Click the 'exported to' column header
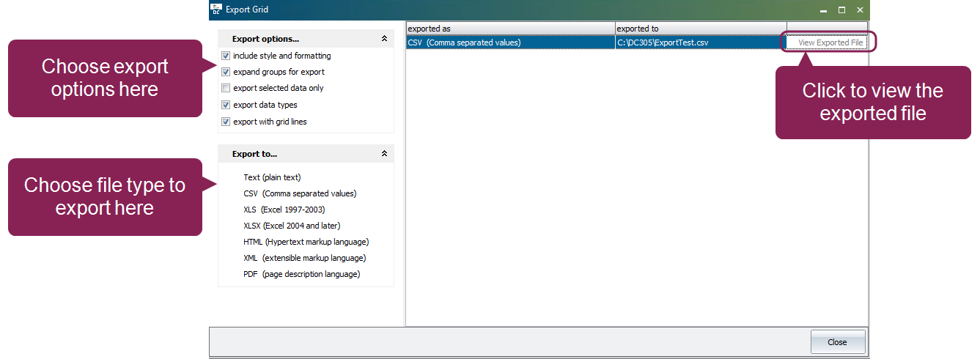The height and width of the screenshot is (359, 980). 700,29
